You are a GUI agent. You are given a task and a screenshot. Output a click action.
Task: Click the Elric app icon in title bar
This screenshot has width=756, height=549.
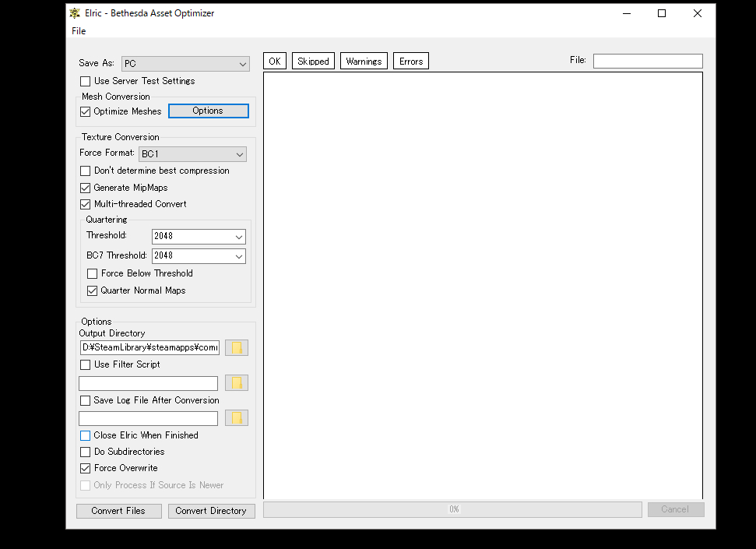point(75,13)
